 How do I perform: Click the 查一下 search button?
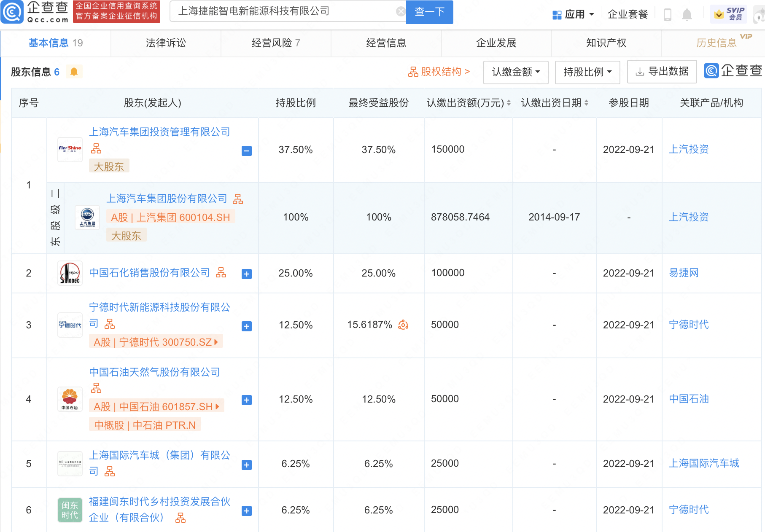(x=429, y=12)
